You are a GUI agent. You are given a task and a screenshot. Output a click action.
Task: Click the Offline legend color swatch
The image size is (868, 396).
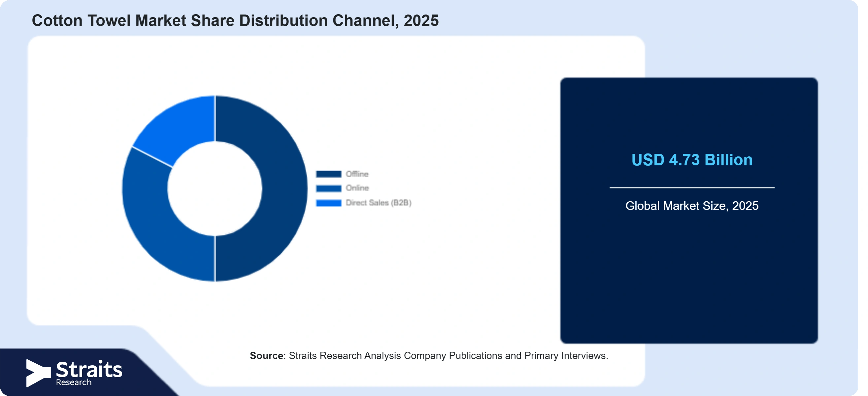[x=328, y=174]
